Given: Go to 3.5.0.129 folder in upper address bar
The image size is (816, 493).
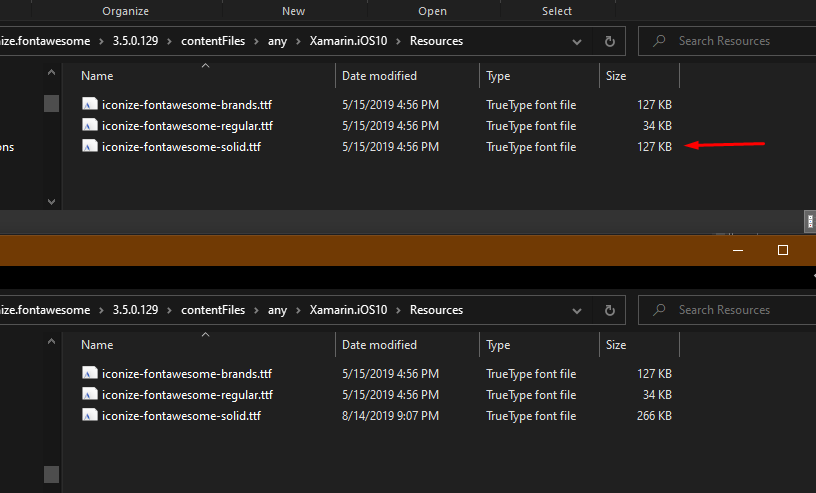Looking at the screenshot, I should (x=135, y=41).
